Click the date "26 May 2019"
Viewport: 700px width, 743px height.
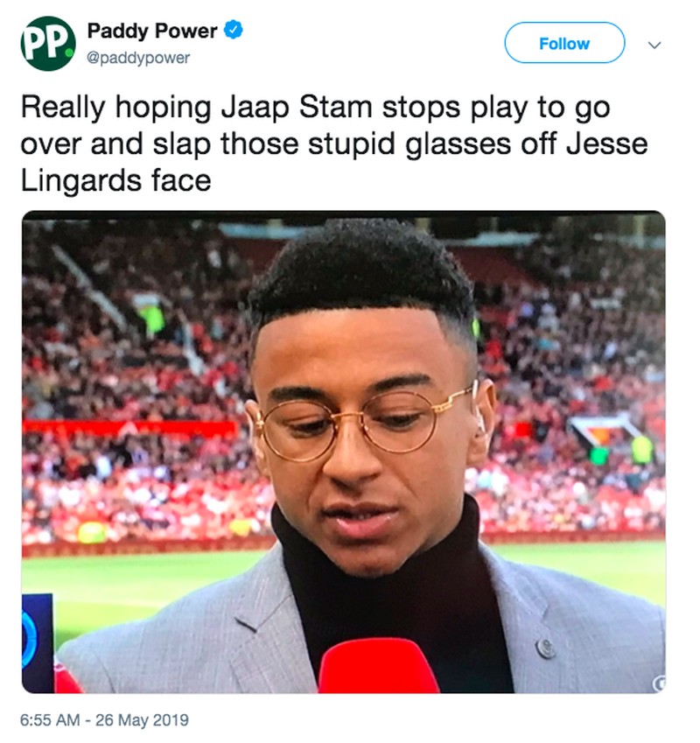pos(148,721)
